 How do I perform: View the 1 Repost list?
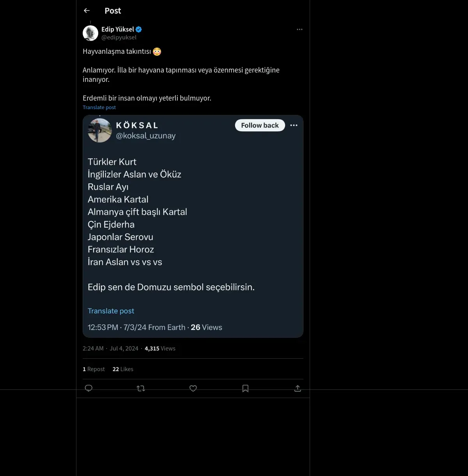[x=94, y=369]
